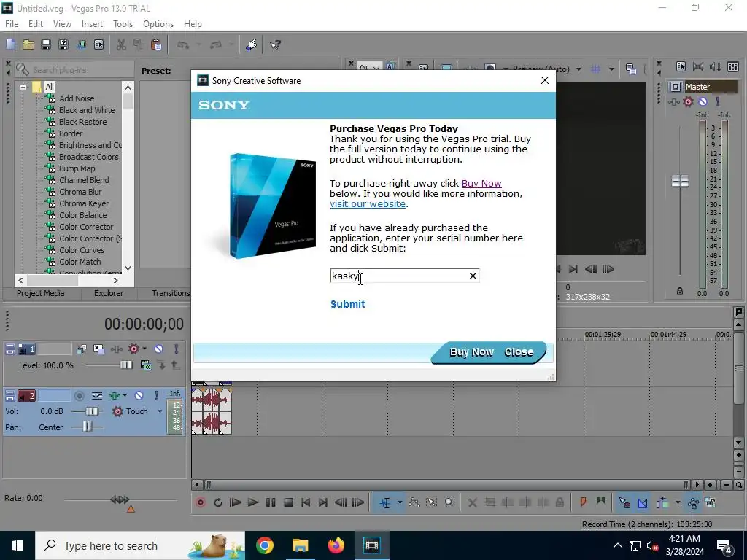Image resolution: width=747 pixels, height=560 pixels.
Task: Select the Selection Edit tool
Action: click(x=432, y=502)
